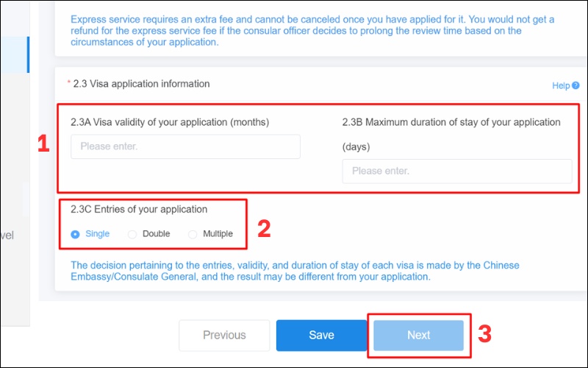This screenshot has height=368, width=588.
Task: Pick the Multiple entries radio button
Action: (193, 234)
